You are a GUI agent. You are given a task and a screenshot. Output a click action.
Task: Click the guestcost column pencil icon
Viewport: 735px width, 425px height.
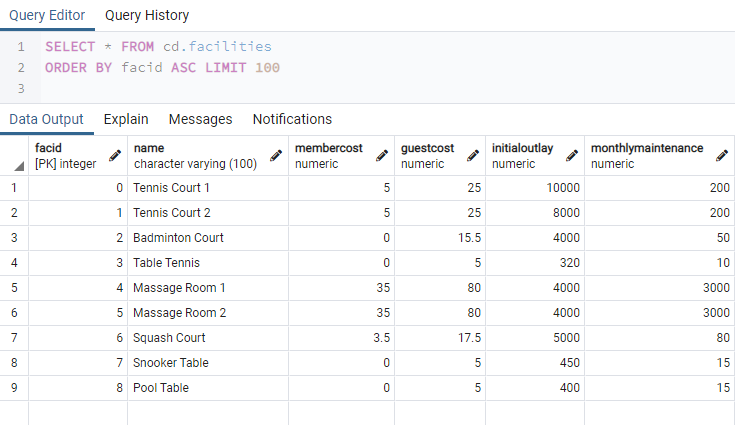tap(473, 156)
